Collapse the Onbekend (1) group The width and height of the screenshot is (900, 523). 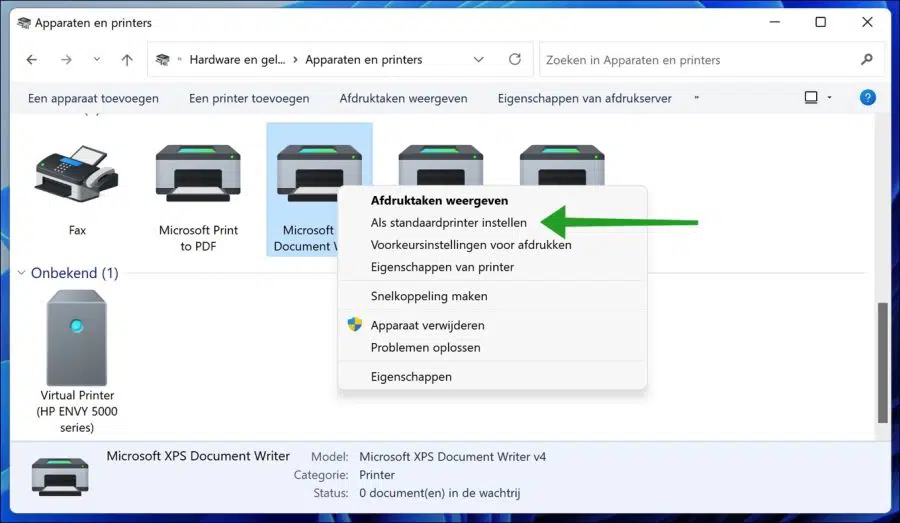point(21,273)
